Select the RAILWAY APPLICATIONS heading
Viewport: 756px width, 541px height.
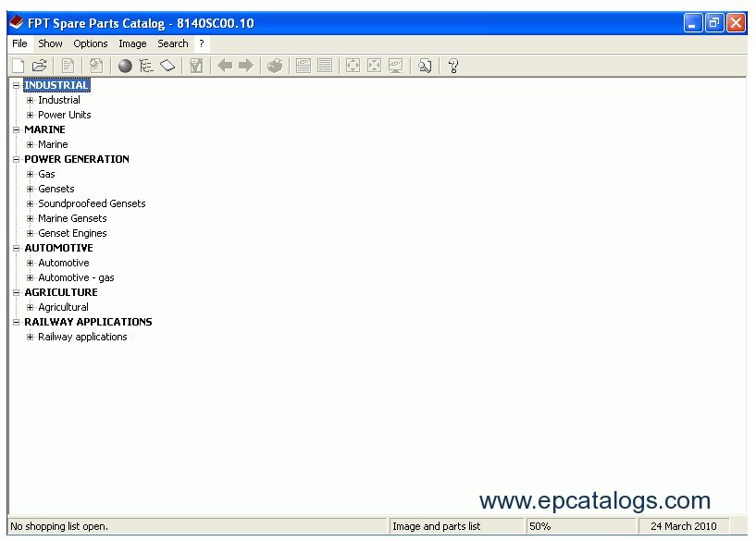(88, 322)
